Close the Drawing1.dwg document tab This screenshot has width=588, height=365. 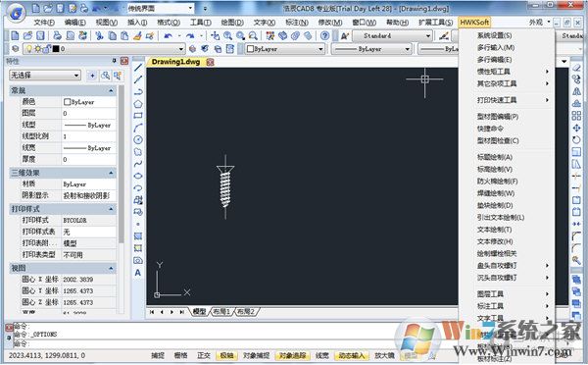pos(211,62)
